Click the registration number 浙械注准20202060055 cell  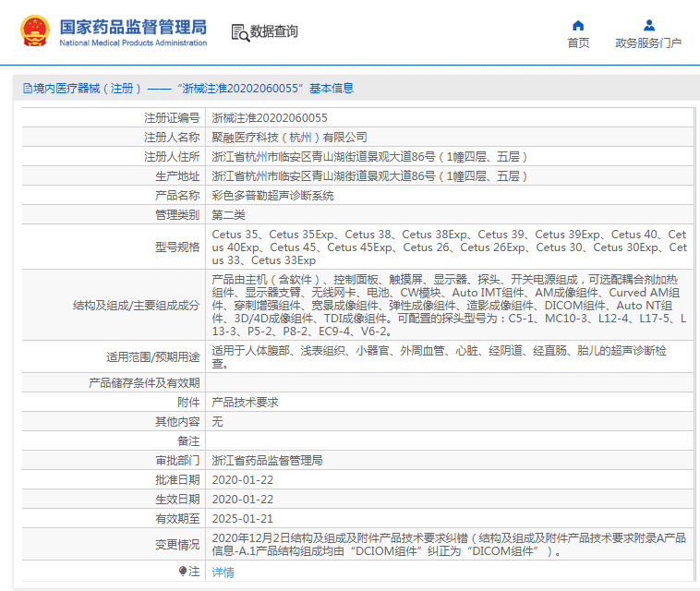click(x=270, y=118)
